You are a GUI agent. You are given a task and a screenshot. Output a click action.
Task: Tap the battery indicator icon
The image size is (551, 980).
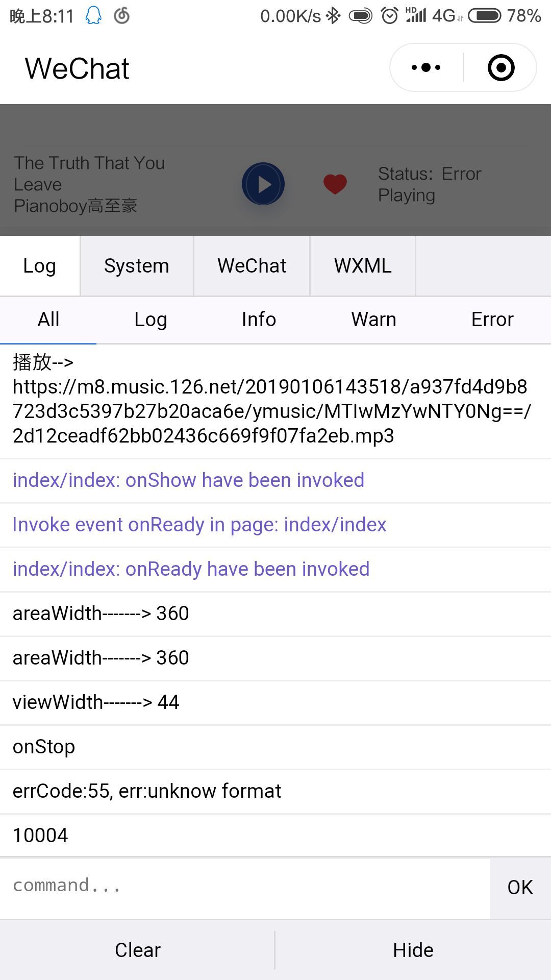(x=485, y=16)
